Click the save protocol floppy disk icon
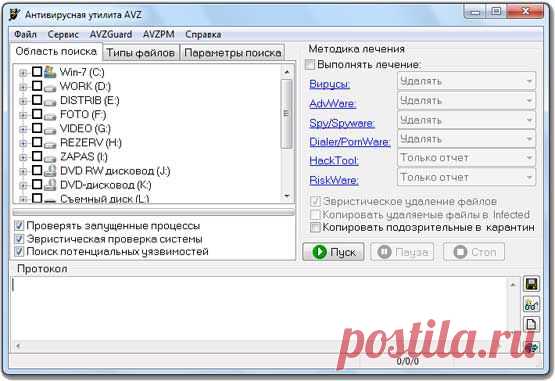 (x=531, y=284)
